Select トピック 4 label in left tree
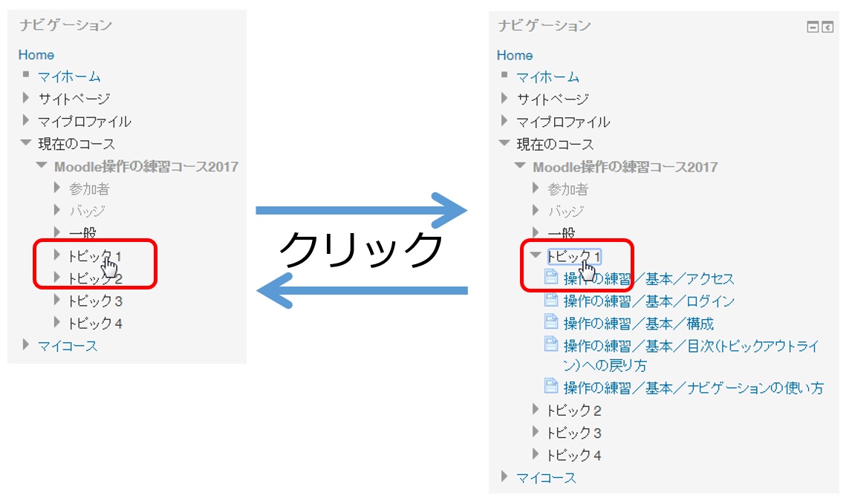This screenshot has height=504, width=849. pyautogui.click(x=95, y=324)
